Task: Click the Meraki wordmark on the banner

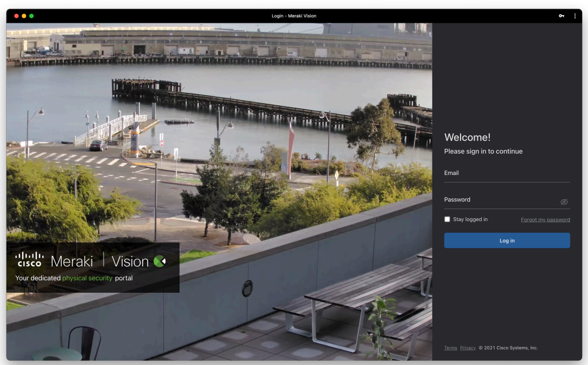Action: point(72,261)
